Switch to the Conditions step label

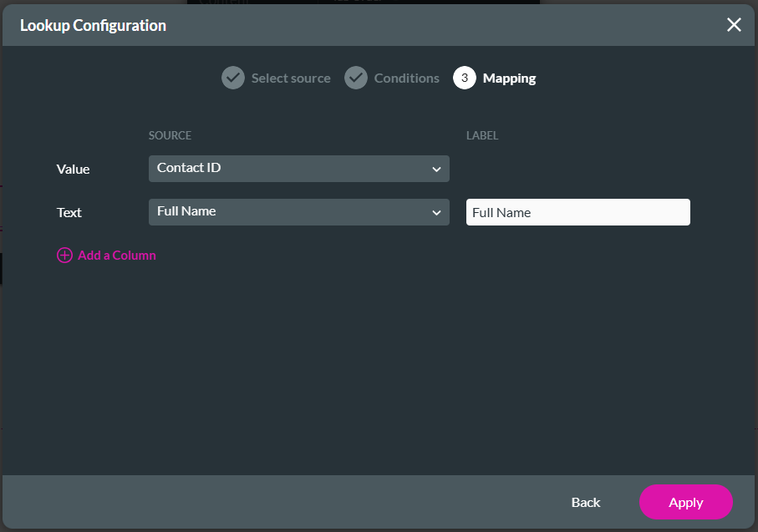pyautogui.click(x=406, y=79)
